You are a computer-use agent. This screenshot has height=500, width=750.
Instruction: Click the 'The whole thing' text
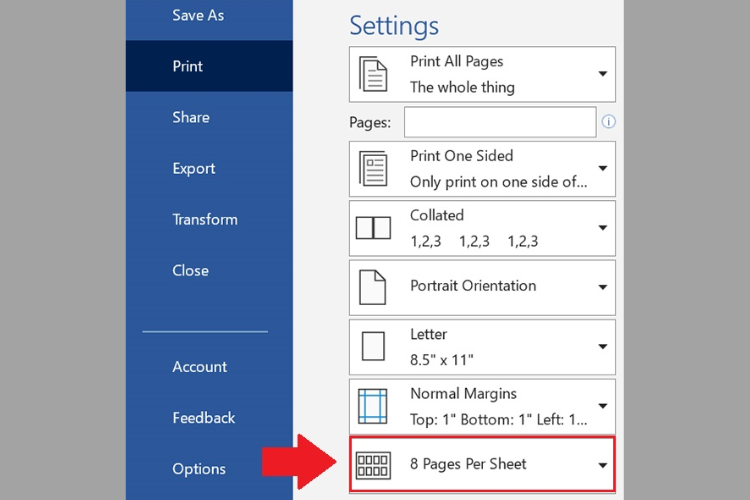click(462, 87)
